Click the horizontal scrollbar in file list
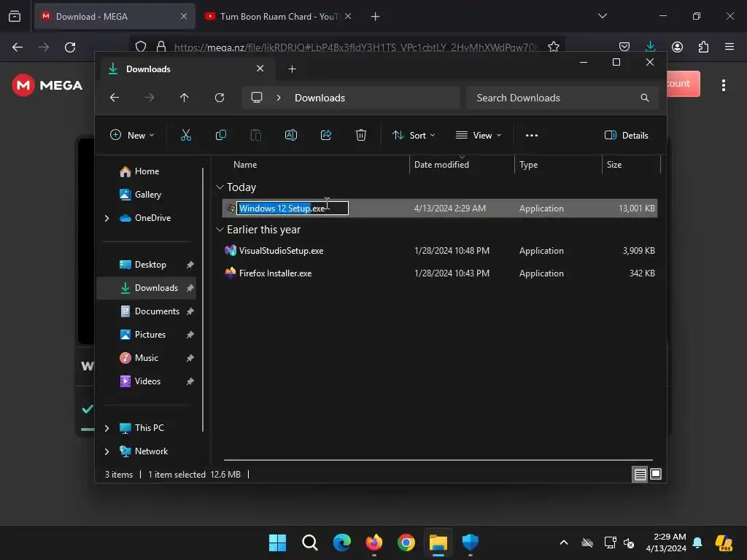Screen dimensions: 747x560 tap(438, 460)
